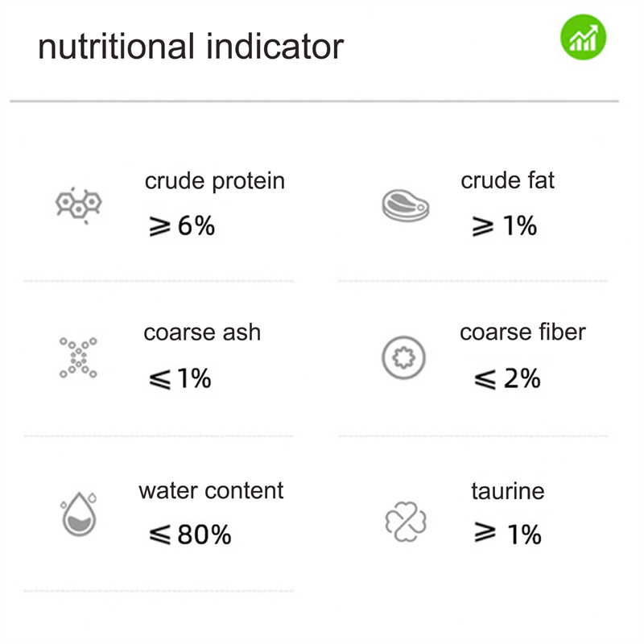The width and height of the screenshot is (644, 644).
Task: Click the ≥1% taurine value
Action: pyautogui.click(x=508, y=534)
